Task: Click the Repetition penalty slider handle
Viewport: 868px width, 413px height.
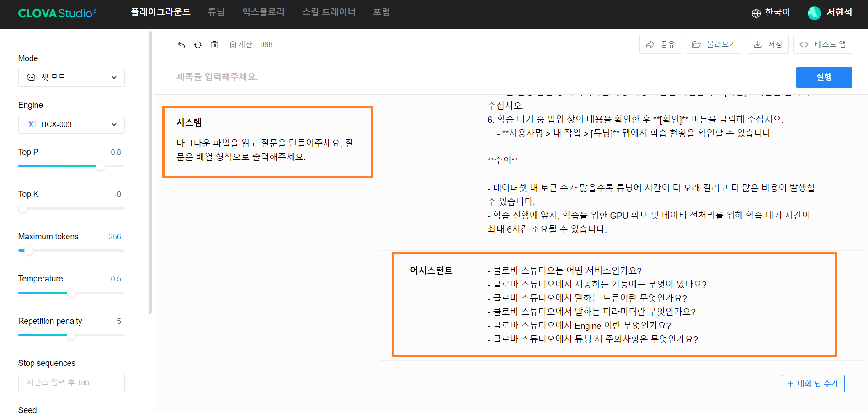Action: pos(71,335)
